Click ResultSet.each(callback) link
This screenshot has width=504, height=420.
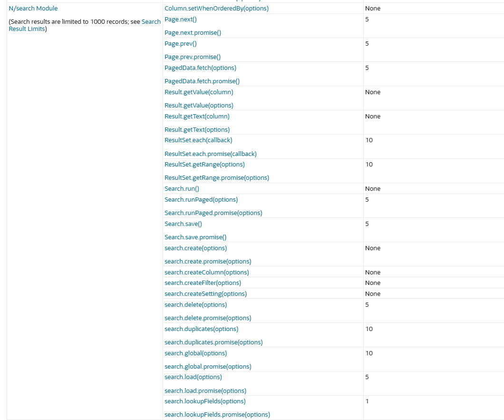coord(198,140)
